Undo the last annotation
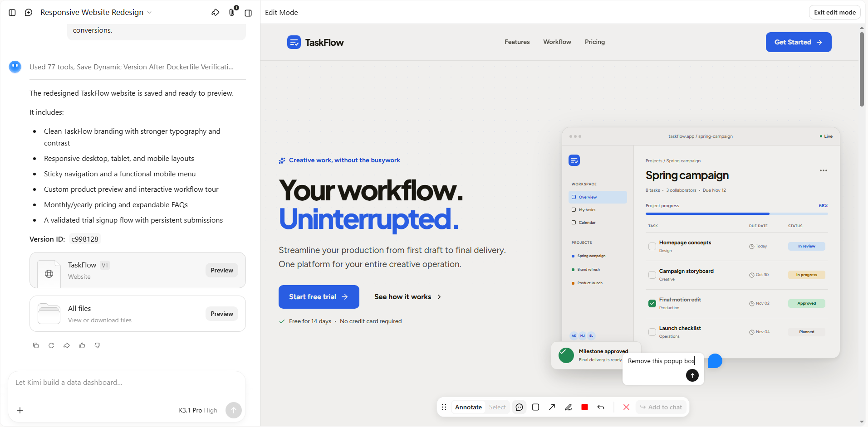This screenshot has height=427, width=868. pos(601,407)
